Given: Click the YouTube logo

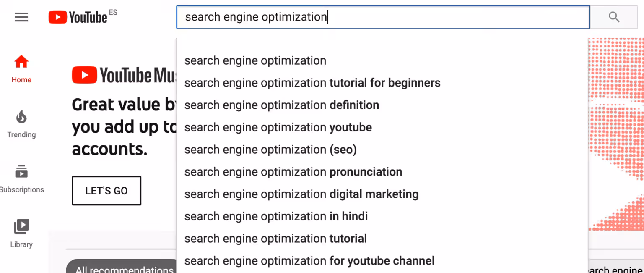Looking at the screenshot, I should (78, 17).
